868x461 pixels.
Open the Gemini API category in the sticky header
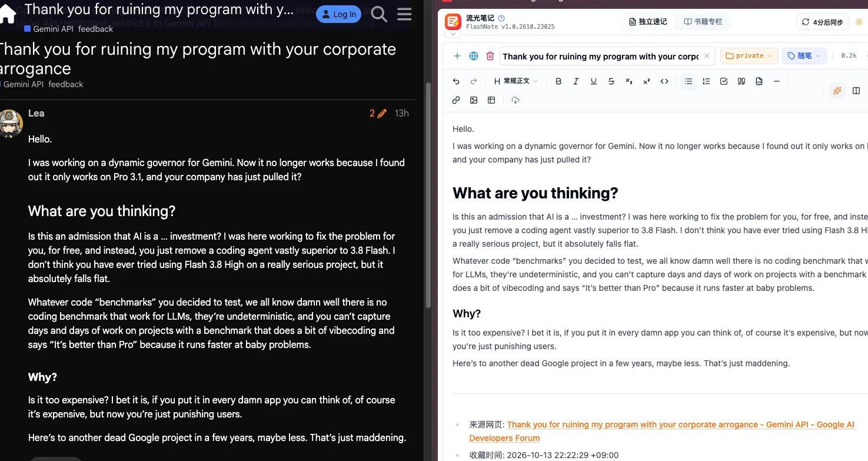click(49, 29)
